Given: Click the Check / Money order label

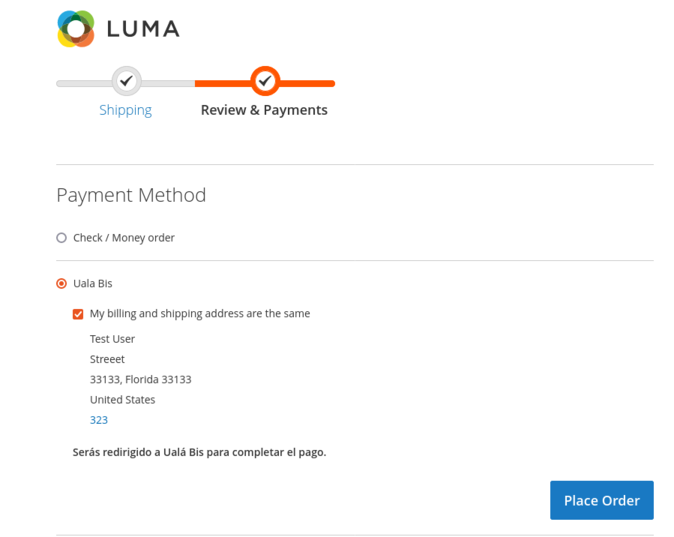Looking at the screenshot, I should click(124, 238).
